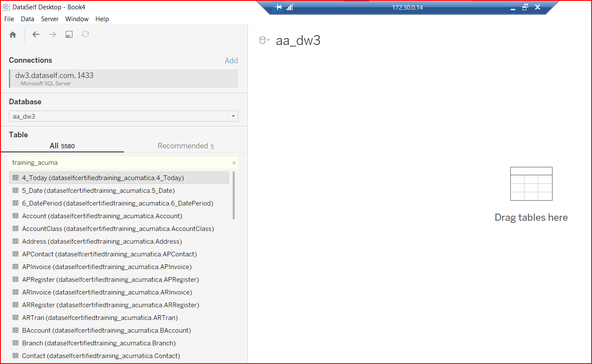Open the Window menu

(x=77, y=19)
